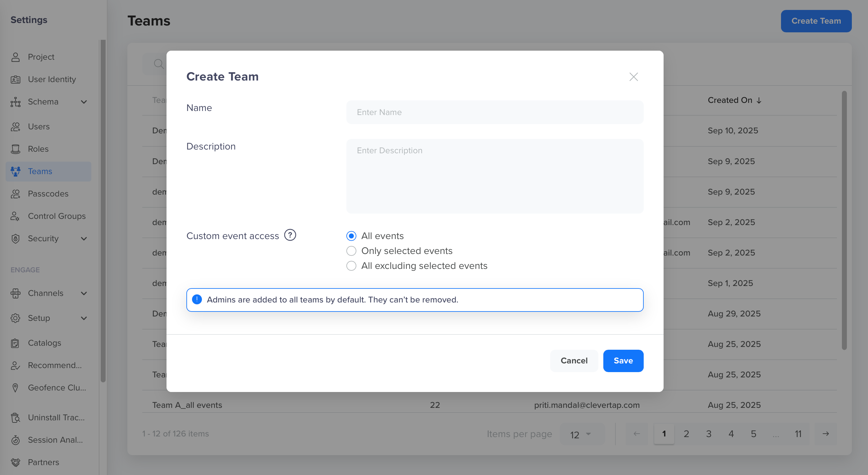Select the Project icon in the sidebar

coord(16,57)
